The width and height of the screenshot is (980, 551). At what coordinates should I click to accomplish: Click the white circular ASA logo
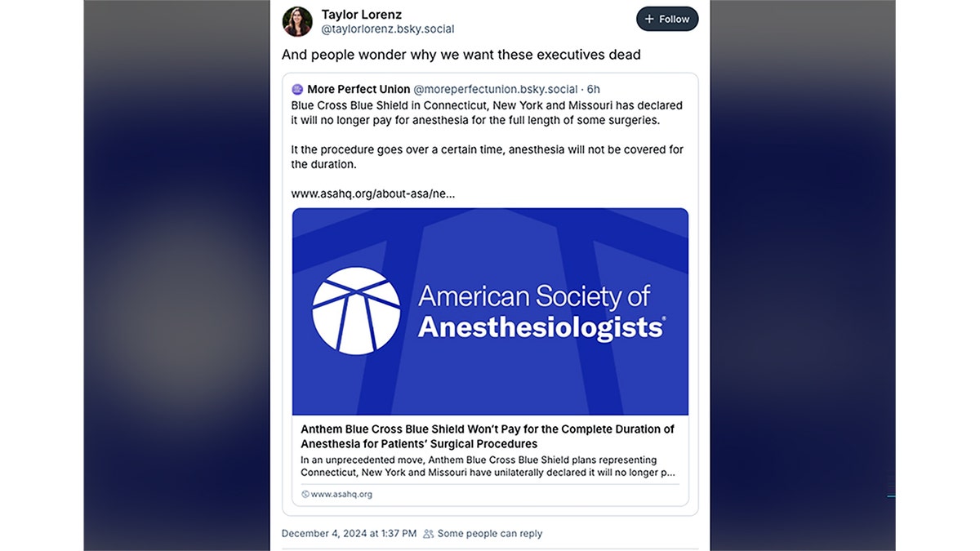coord(356,311)
